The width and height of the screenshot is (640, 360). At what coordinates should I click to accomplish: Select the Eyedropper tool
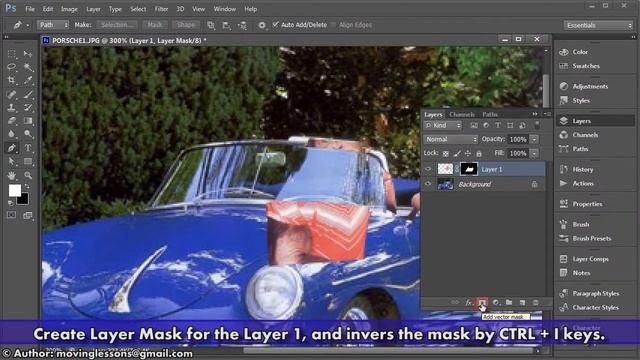(x=28, y=80)
